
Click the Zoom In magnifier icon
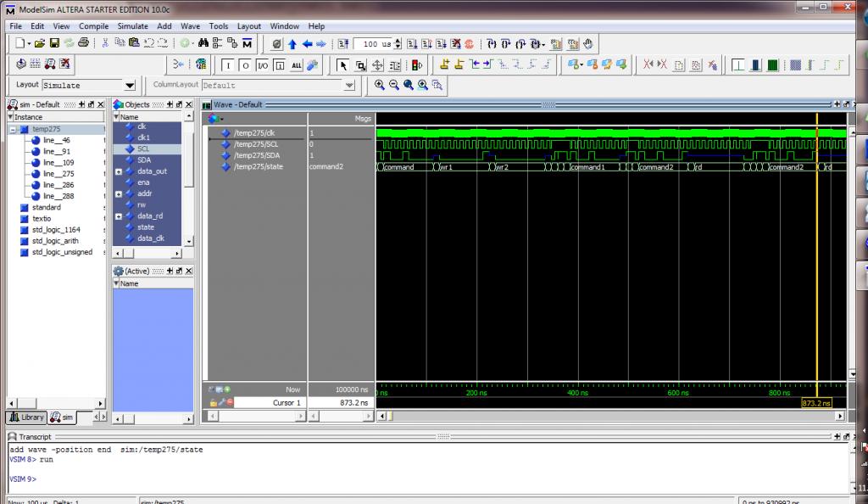379,85
